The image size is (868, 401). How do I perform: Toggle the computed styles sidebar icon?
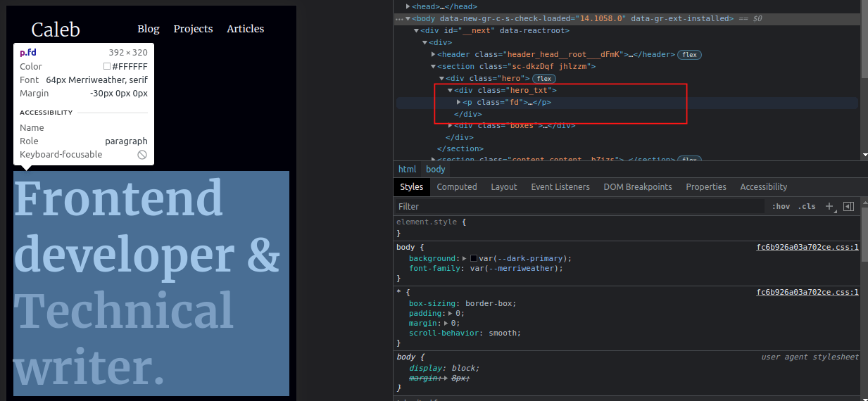point(848,206)
